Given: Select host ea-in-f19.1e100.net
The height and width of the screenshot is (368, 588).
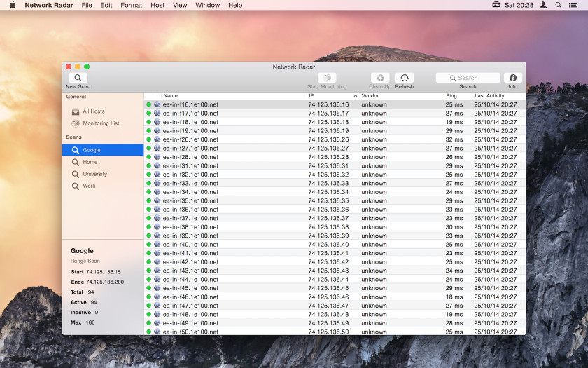Looking at the screenshot, I should pyautogui.click(x=335, y=130).
